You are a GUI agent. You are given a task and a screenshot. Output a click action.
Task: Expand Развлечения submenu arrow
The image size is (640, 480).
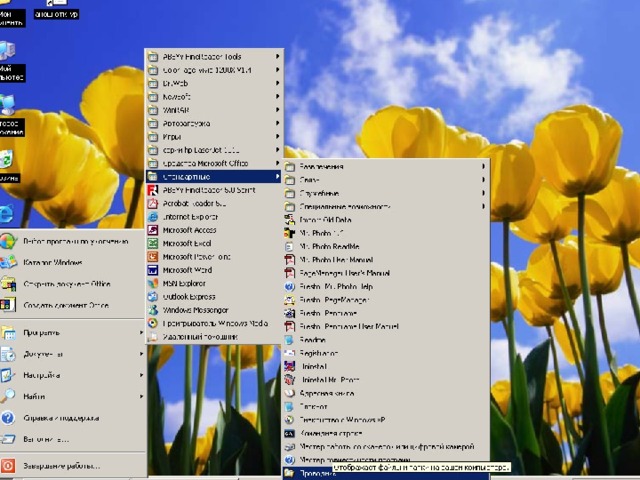pos(484,166)
